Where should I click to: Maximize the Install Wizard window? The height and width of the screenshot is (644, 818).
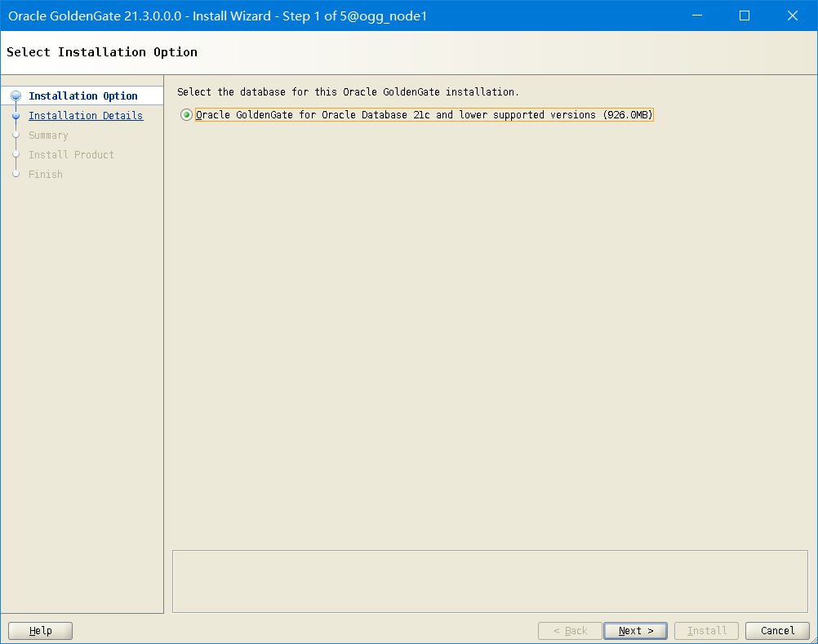[745, 16]
